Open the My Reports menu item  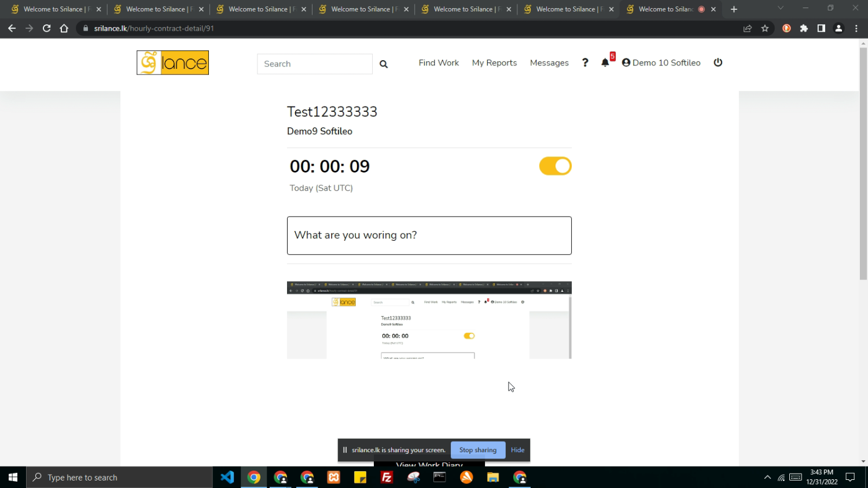pos(494,63)
